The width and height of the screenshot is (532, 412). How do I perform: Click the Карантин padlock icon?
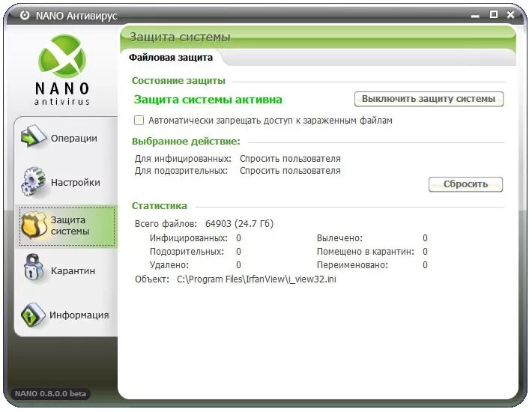33,268
